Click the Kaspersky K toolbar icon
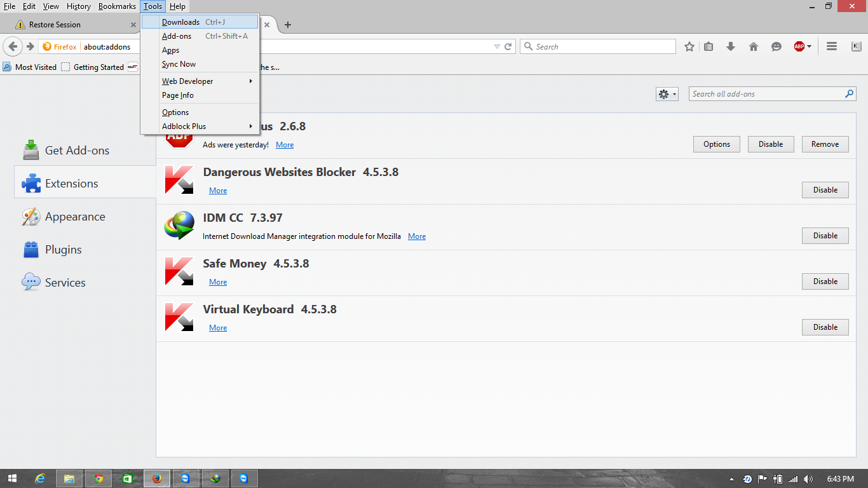 coord(856,46)
